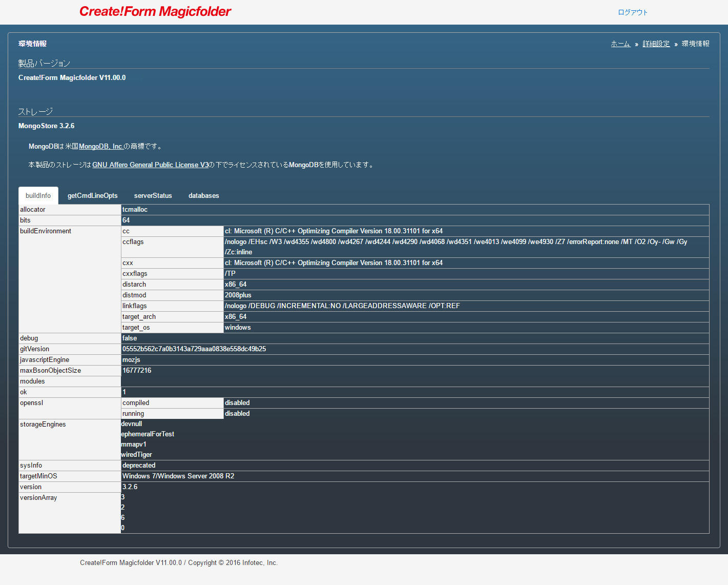Click the tcmalloc value

135,210
